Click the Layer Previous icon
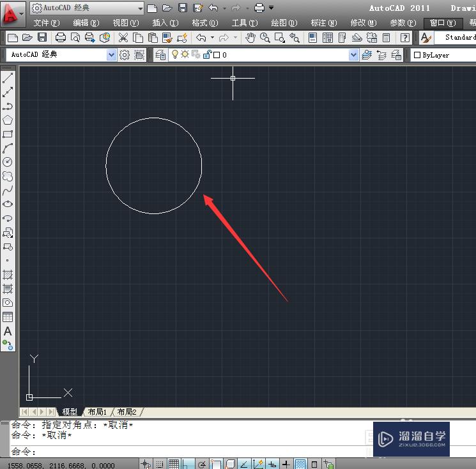476x469 pixels. point(381,55)
